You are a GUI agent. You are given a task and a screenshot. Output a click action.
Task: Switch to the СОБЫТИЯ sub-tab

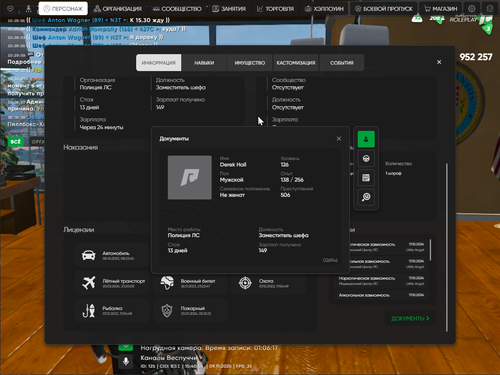[x=342, y=63]
